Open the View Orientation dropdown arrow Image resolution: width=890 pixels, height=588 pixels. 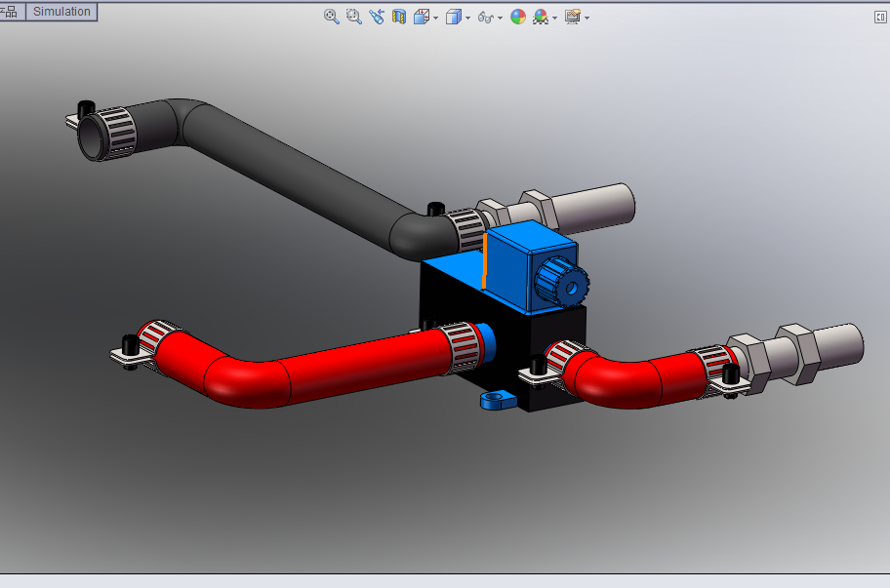pyautogui.click(x=436, y=19)
